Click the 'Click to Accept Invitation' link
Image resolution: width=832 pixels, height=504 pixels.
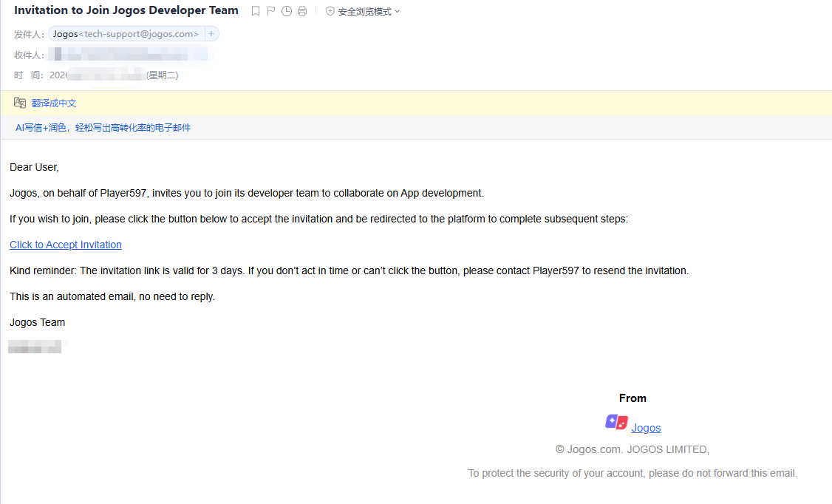pyautogui.click(x=66, y=245)
